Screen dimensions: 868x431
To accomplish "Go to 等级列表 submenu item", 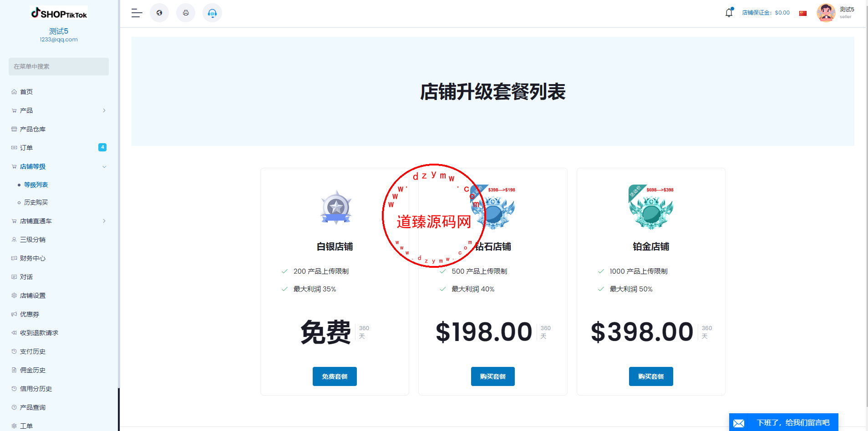I will [36, 185].
